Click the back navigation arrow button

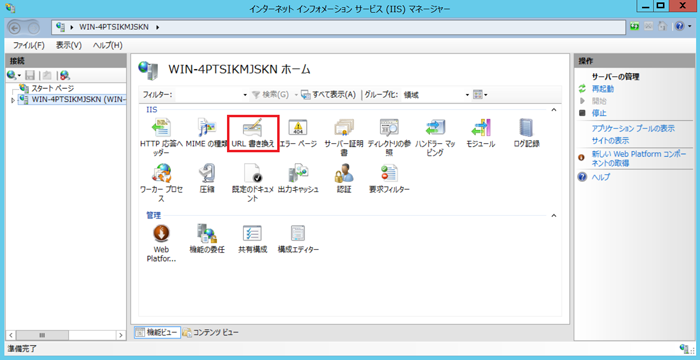14,27
